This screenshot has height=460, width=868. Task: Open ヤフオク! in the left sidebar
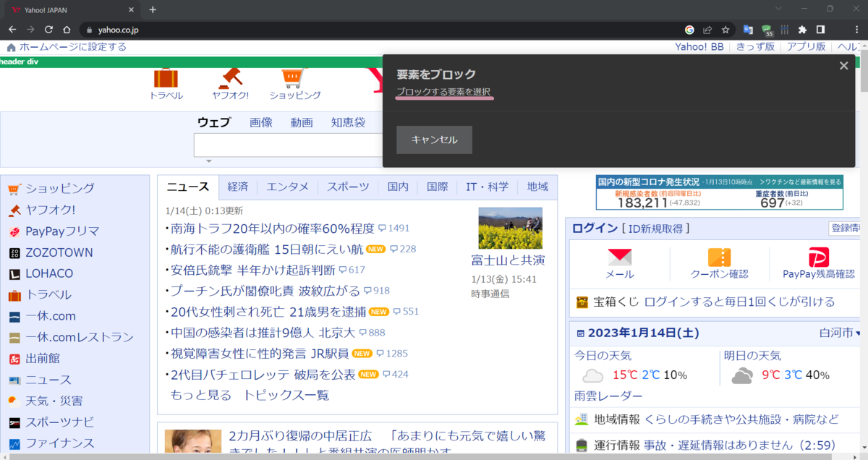50,210
